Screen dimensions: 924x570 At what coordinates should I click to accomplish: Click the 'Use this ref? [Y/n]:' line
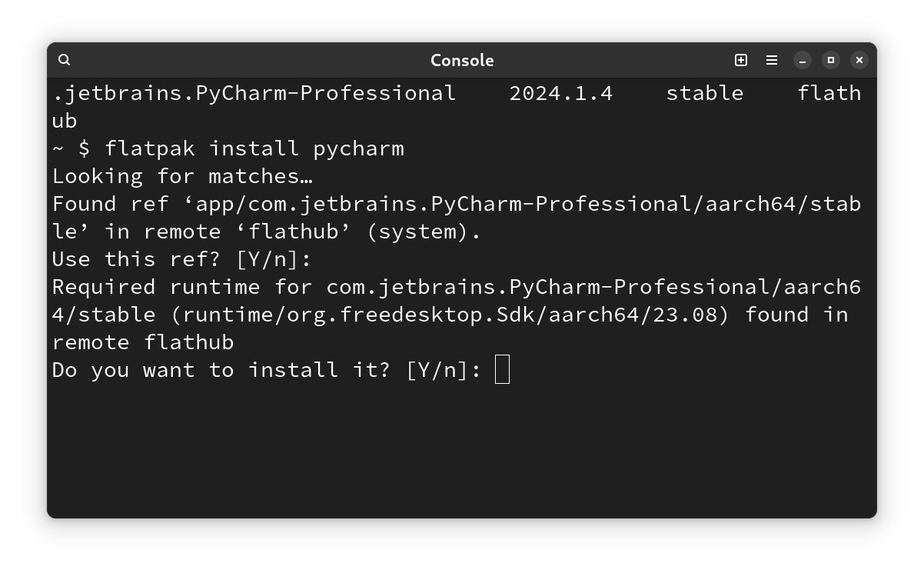(182, 258)
